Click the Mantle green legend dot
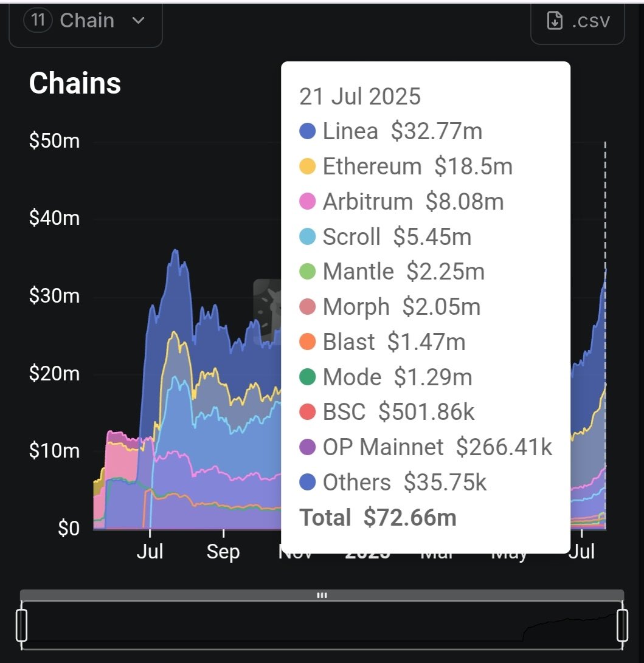 pos(308,272)
